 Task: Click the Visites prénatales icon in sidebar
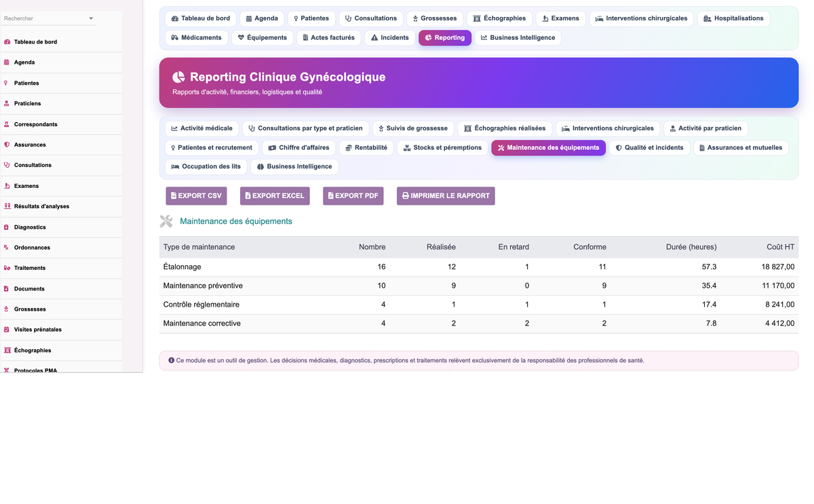click(7, 330)
